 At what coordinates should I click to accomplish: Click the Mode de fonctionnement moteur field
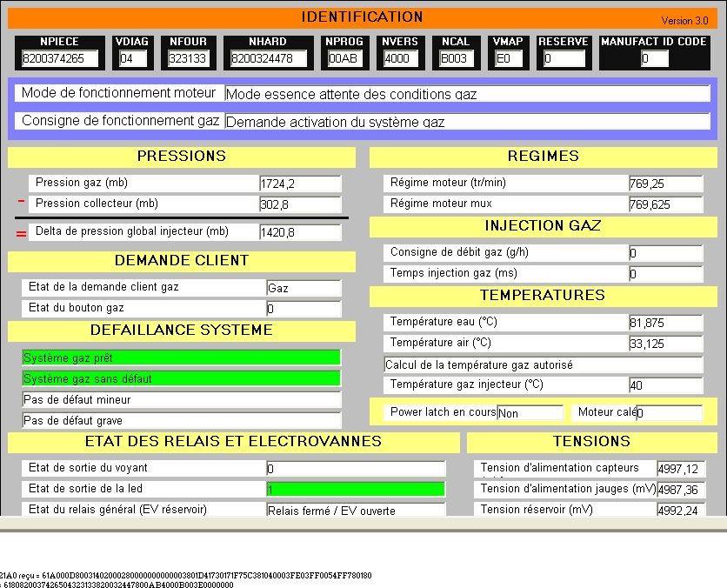(467, 94)
